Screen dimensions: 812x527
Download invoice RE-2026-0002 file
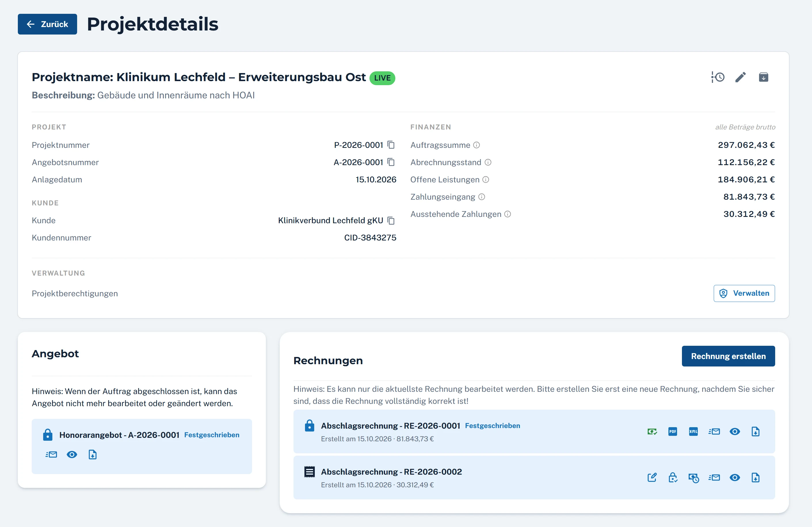tap(755, 478)
